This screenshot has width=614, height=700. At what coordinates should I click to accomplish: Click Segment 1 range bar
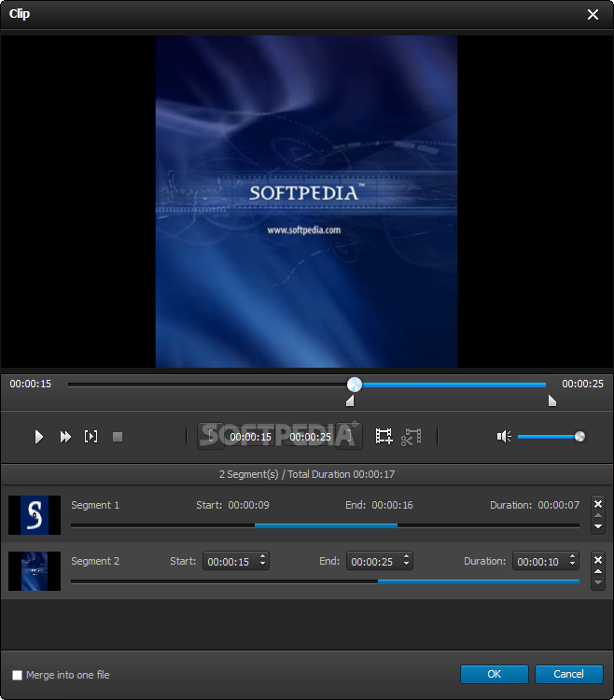pos(325,525)
